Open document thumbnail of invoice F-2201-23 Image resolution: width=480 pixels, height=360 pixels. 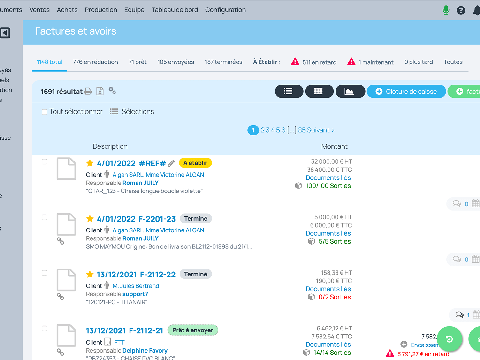66,224
